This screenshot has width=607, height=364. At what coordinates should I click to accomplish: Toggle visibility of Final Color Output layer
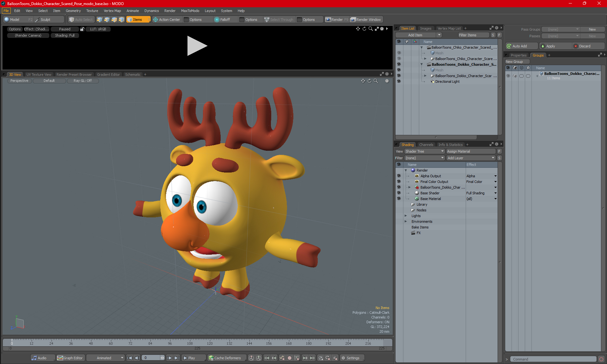399,182
